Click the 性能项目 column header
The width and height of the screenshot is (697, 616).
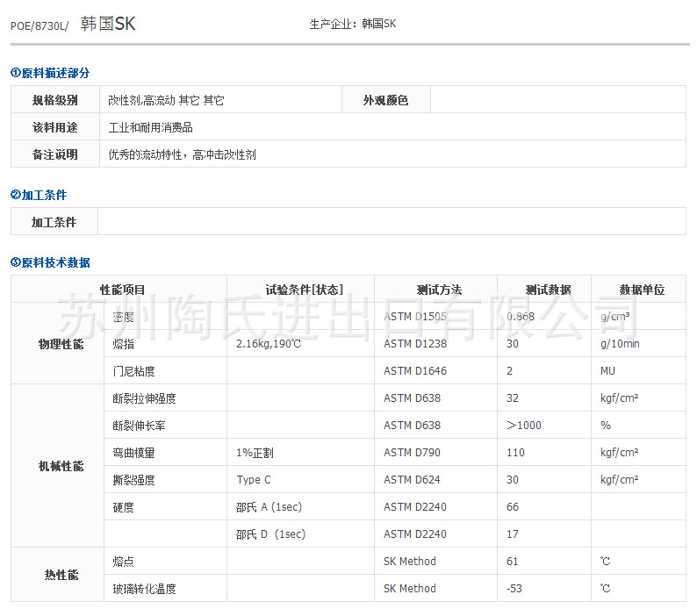pyautogui.click(x=122, y=290)
